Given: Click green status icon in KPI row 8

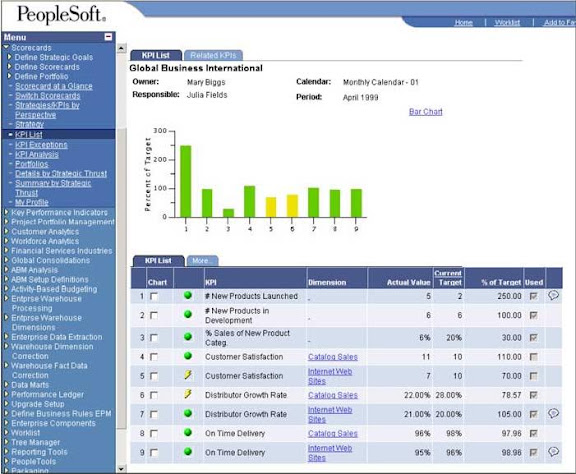Looking at the screenshot, I should click(x=188, y=432).
